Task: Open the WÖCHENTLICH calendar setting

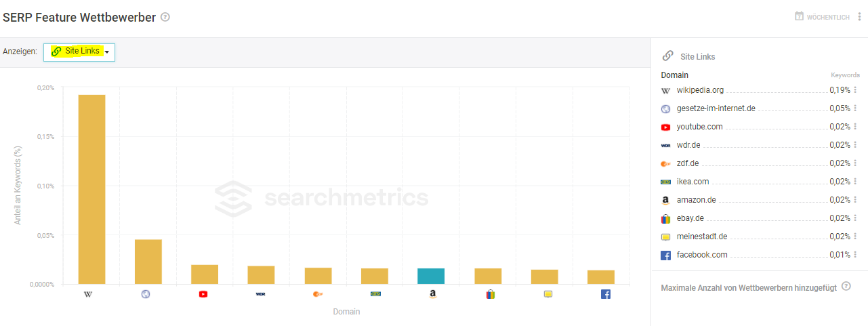Action: (x=822, y=17)
